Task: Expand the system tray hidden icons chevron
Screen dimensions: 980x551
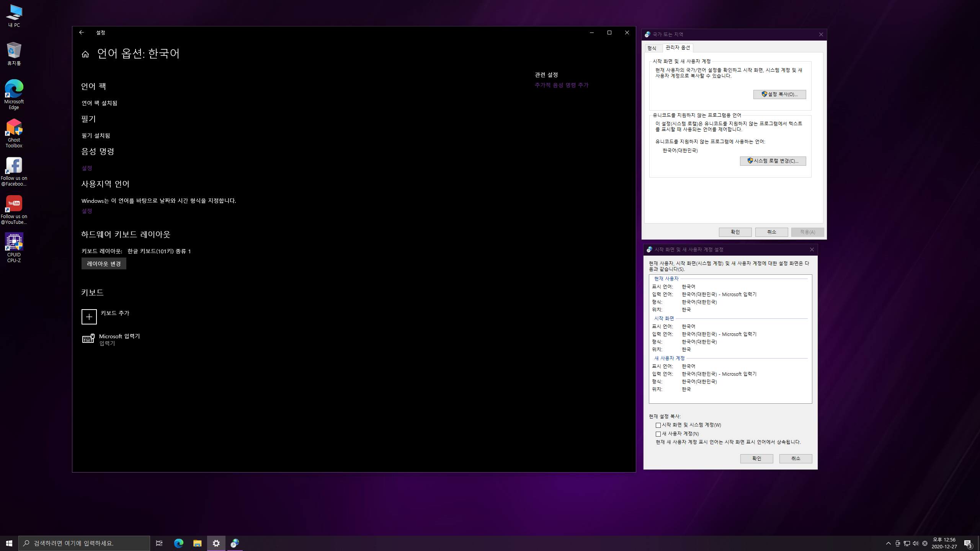Action: (888, 543)
